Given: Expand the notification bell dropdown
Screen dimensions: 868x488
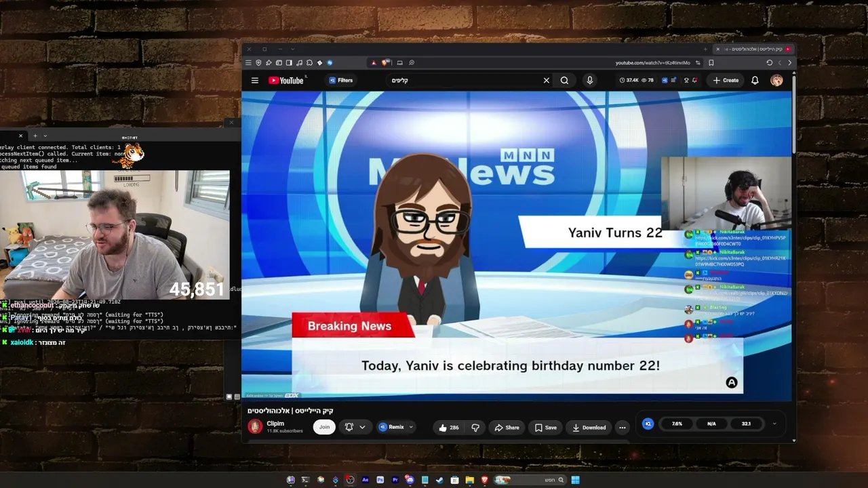Looking at the screenshot, I should tap(362, 427).
